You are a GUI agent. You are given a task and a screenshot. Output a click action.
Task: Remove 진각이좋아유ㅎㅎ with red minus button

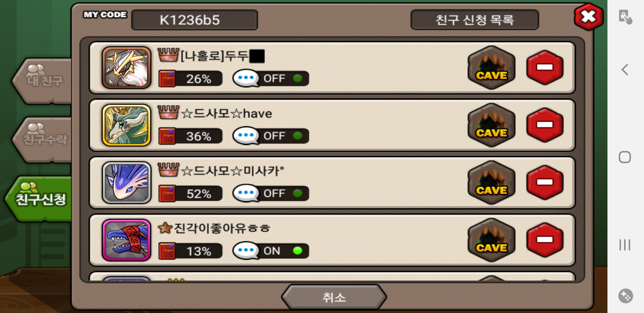click(x=545, y=240)
